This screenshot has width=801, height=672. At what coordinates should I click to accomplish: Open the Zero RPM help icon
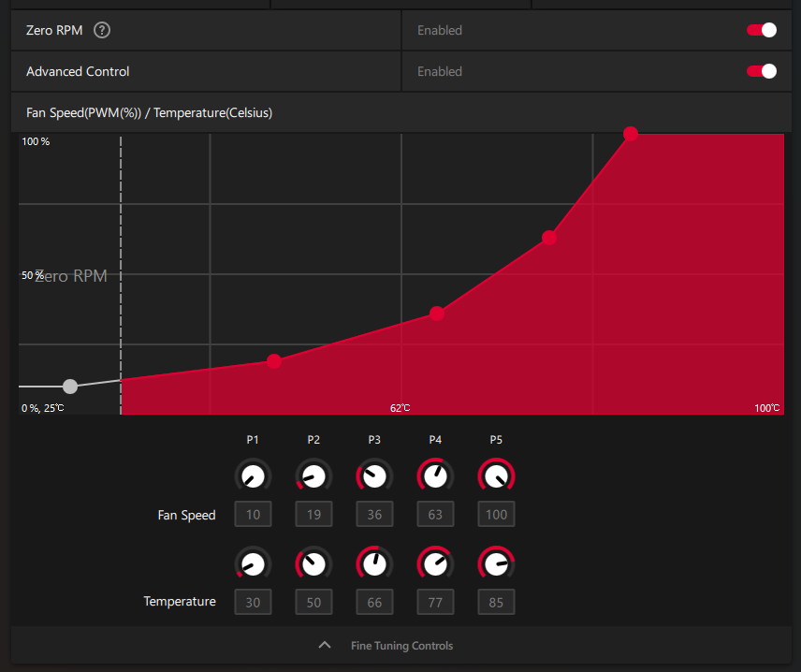tap(102, 30)
